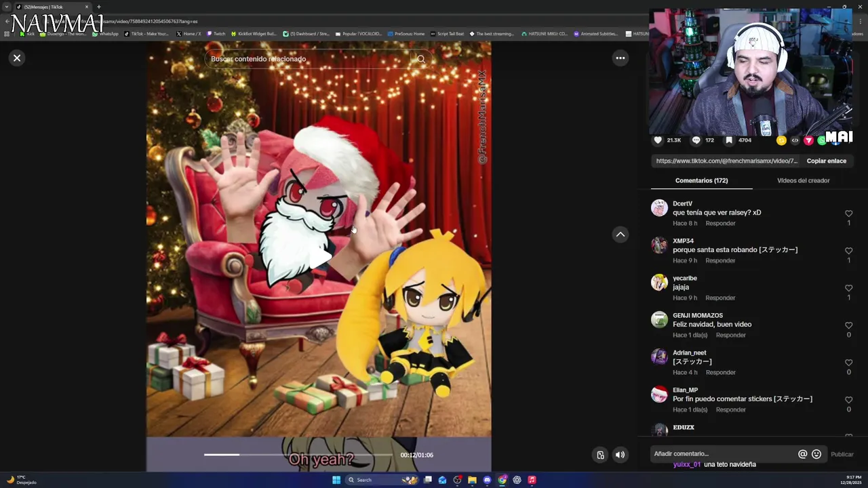Like DcertV's comment about ralsey
Screen dimensions: 868x488
tap(848, 213)
